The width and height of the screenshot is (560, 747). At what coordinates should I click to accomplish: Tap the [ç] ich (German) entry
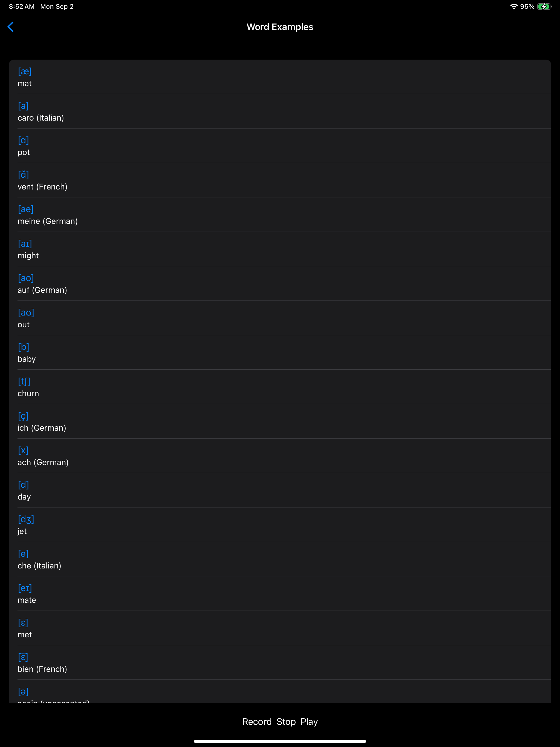[280, 421]
